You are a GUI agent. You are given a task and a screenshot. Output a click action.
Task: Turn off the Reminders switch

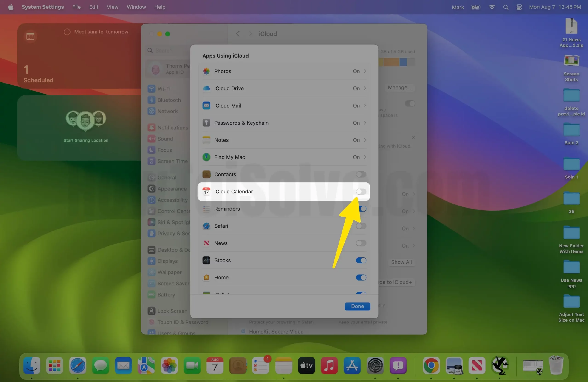coord(362,209)
